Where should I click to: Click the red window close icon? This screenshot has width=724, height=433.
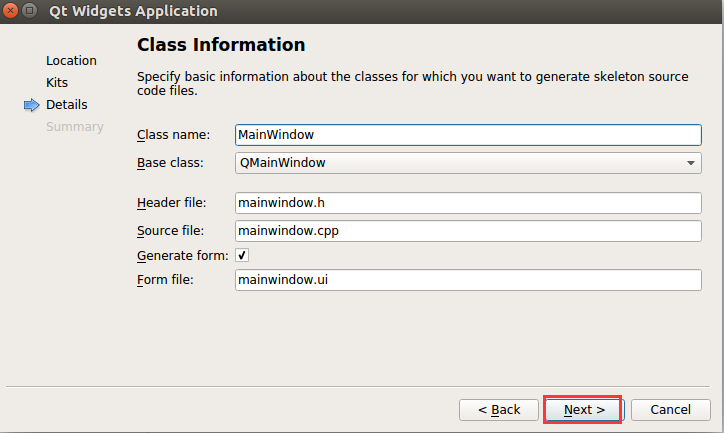[x=10, y=10]
